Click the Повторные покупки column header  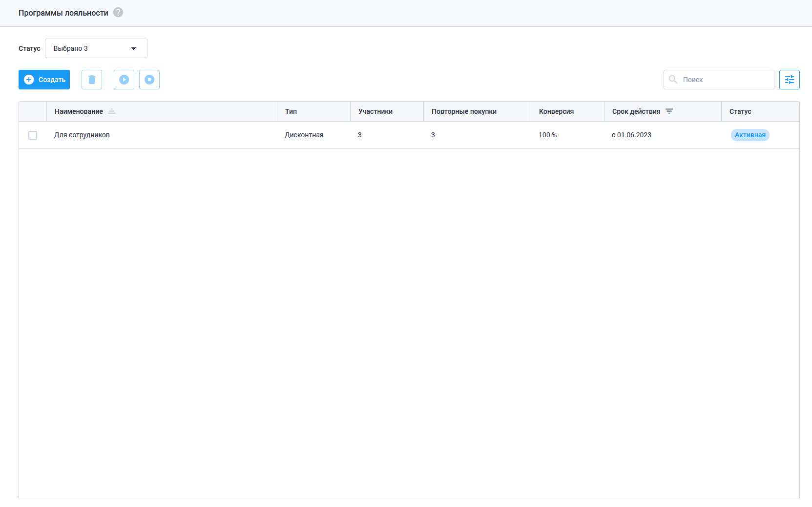pos(464,111)
